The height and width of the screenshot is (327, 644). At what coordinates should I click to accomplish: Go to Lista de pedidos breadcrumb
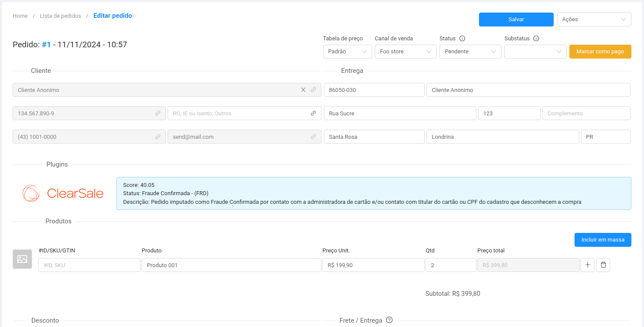(x=60, y=16)
